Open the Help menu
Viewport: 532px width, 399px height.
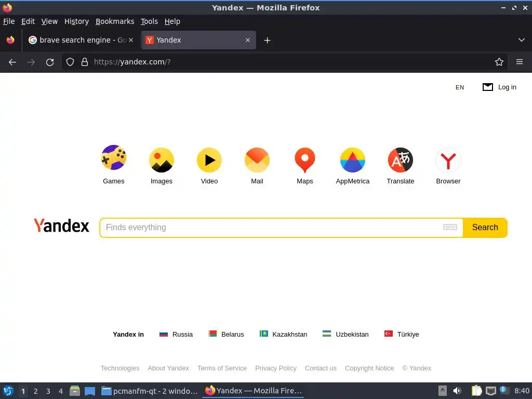[x=172, y=21]
